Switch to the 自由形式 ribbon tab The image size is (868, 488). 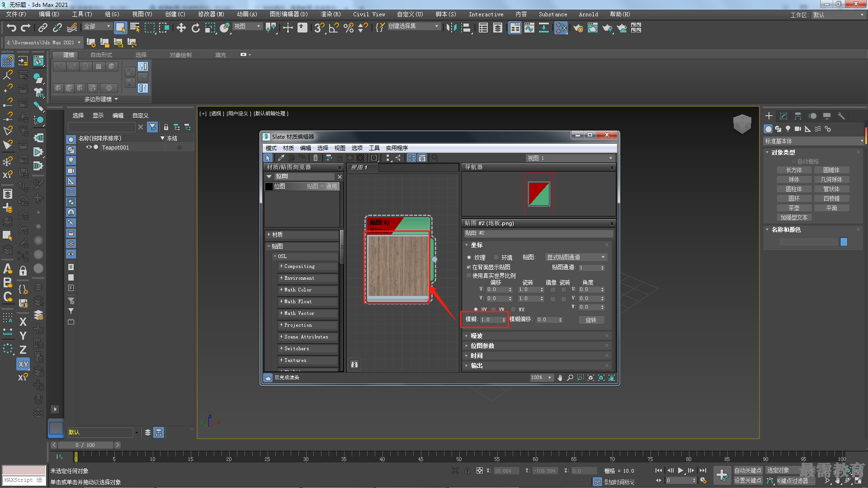[x=101, y=55]
